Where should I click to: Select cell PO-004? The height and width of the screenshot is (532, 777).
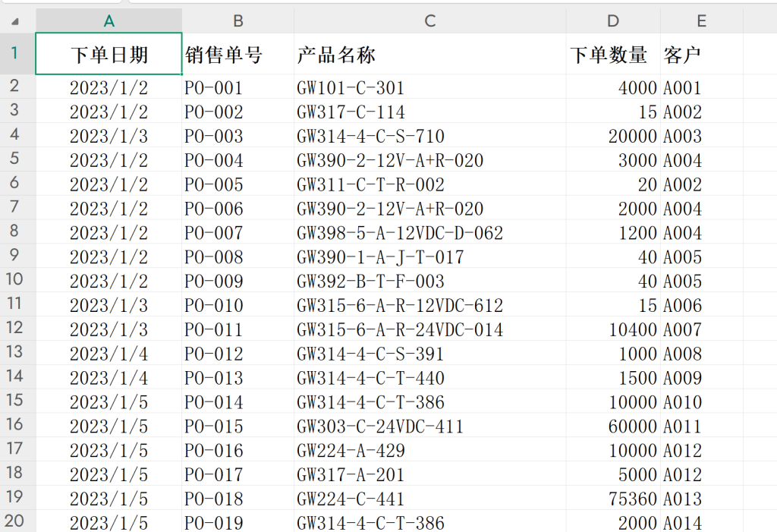pyautogui.click(x=238, y=159)
